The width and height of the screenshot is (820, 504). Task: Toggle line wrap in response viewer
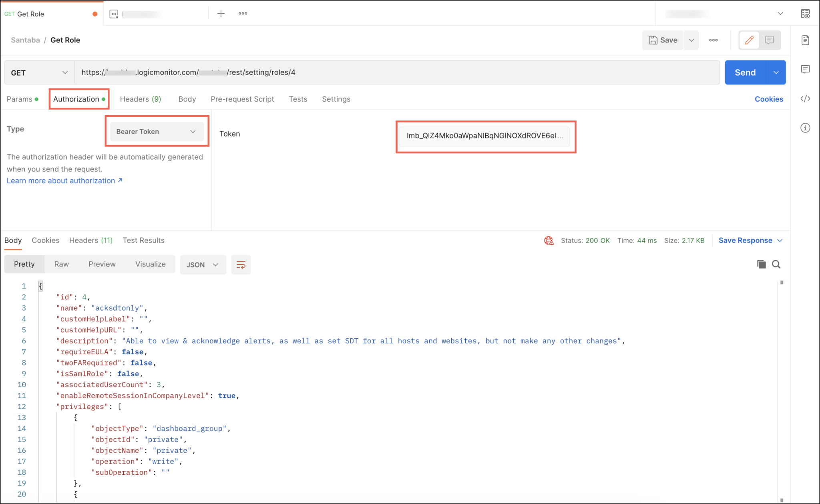tap(241, 265)
